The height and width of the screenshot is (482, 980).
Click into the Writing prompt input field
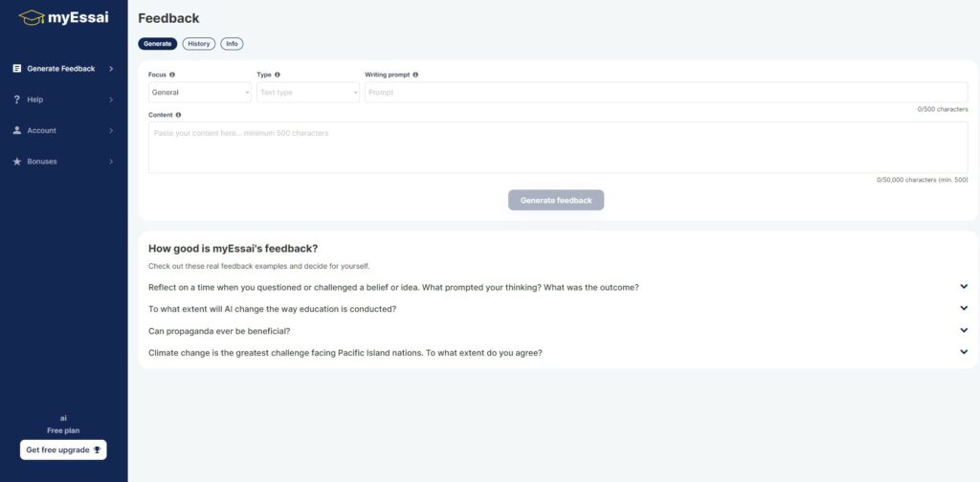666,93
